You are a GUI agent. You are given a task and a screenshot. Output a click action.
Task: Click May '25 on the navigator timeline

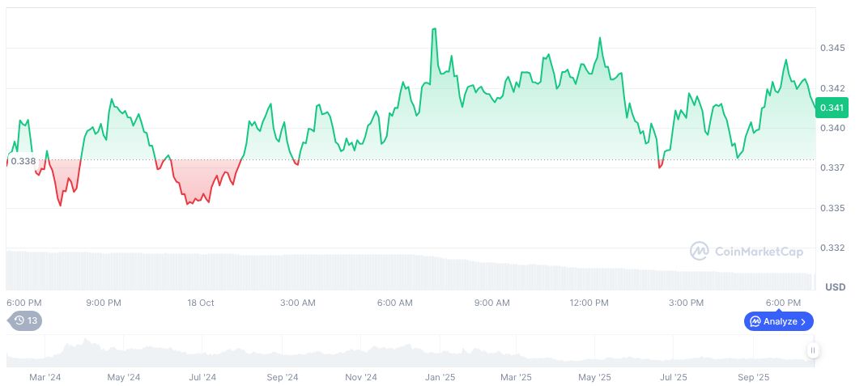coord(594,377)
